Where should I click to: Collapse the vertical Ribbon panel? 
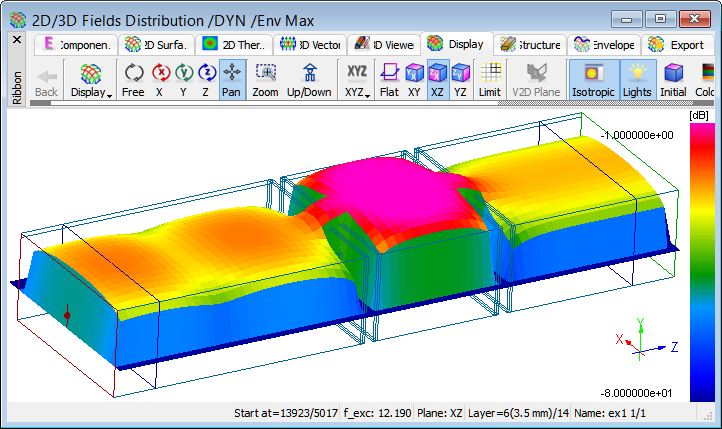(16, 39)
